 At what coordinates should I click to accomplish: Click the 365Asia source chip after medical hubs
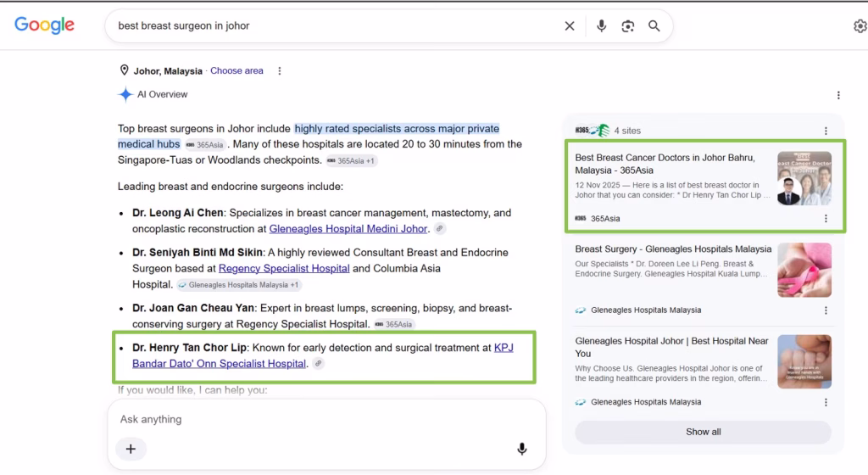pos(205,145)
